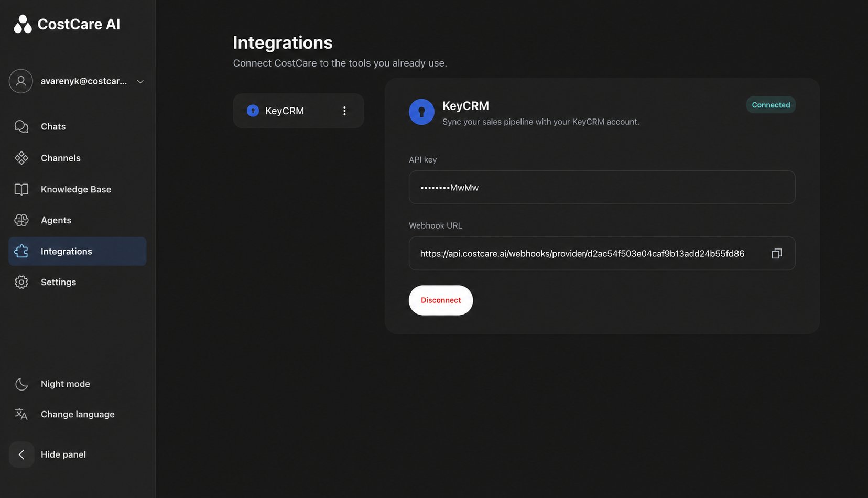The height and width of the screenshot is (498, 868).
Task: Click the CostCare AI logo
Action: pos(67,24)
